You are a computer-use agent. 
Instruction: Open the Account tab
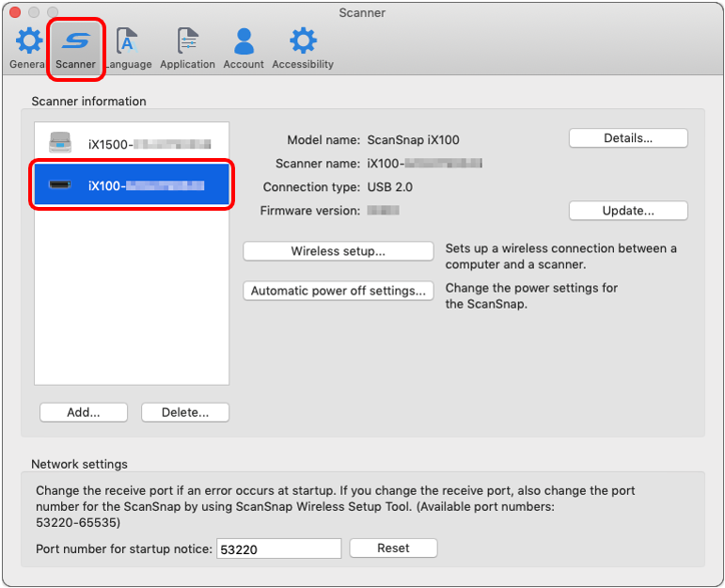coord(244,48)
